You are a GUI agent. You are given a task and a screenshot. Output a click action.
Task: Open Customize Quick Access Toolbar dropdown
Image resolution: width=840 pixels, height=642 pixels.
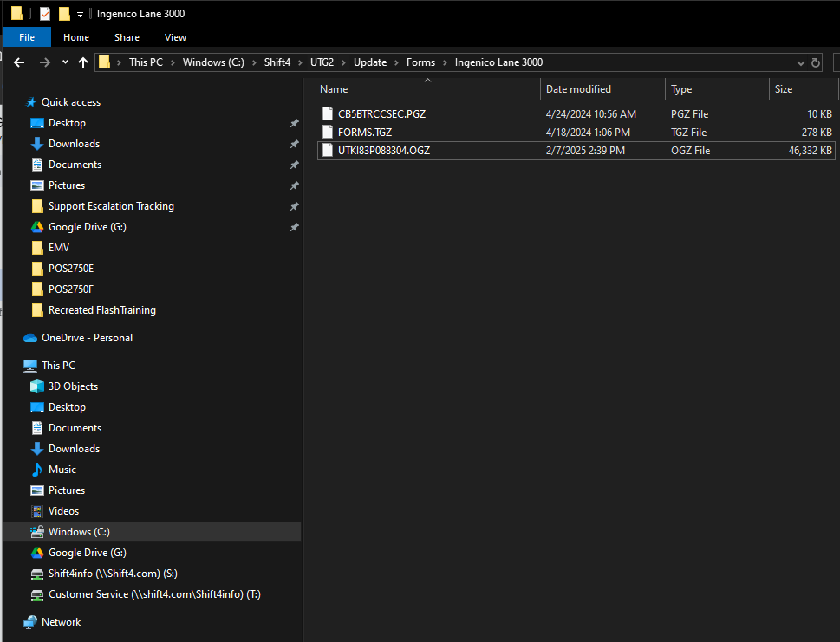80,14
